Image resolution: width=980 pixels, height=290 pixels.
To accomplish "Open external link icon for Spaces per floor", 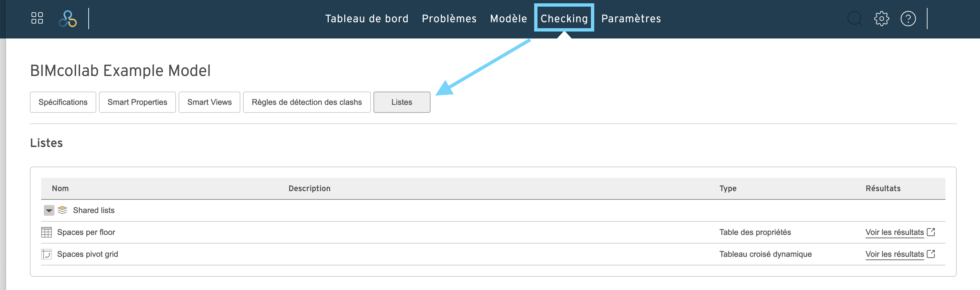I will [931, 232].
